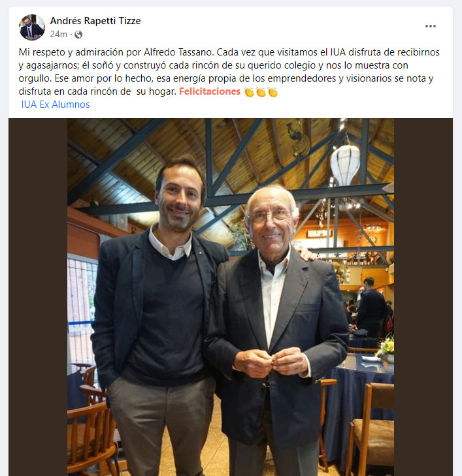Click the wooden chair at the photo's left

[91, 437]
